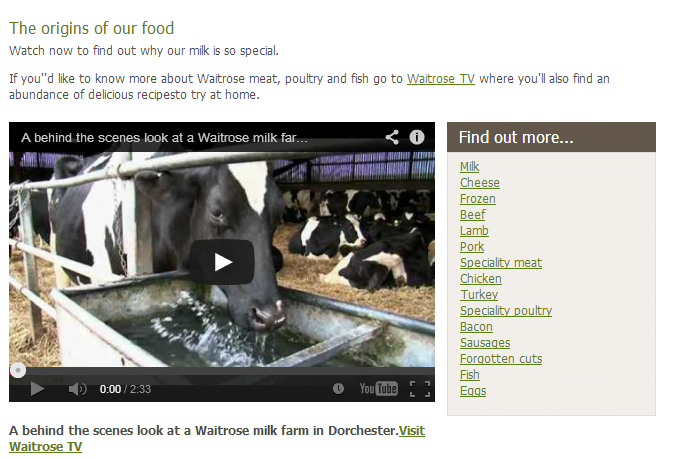Select the Sausages link
This screenshot has height=459, width=680.
485,343
